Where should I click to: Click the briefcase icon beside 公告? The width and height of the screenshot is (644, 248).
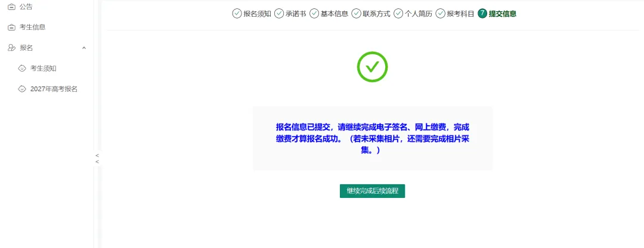[11, 7]
